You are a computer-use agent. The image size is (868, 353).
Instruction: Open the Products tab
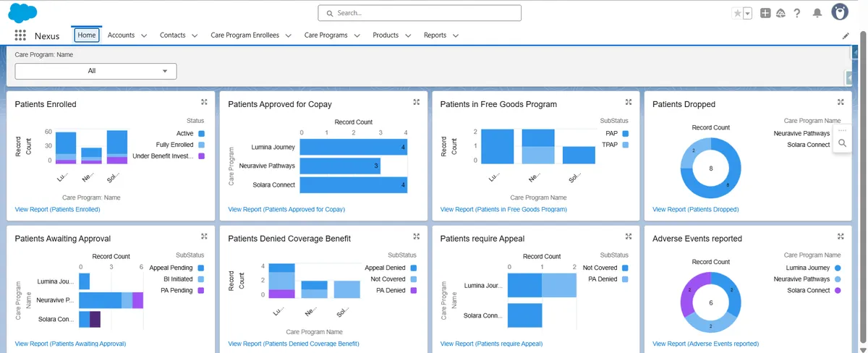point(386,35)
